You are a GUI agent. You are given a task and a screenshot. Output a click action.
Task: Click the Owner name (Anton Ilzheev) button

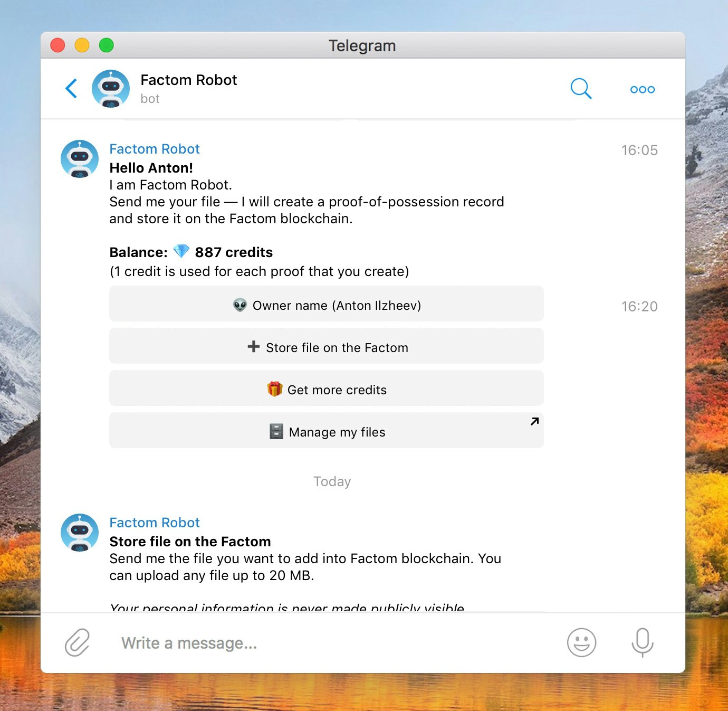327,304
